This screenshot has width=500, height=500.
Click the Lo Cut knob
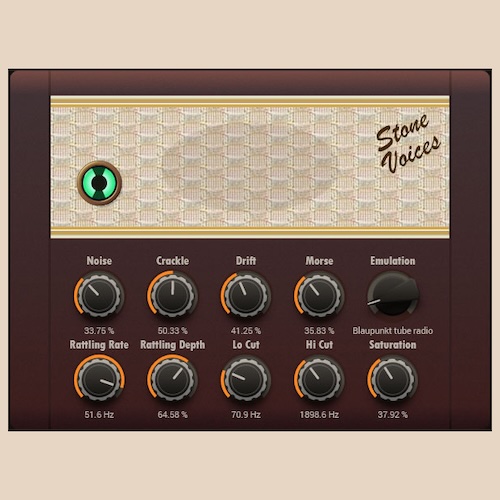[246, 379]
